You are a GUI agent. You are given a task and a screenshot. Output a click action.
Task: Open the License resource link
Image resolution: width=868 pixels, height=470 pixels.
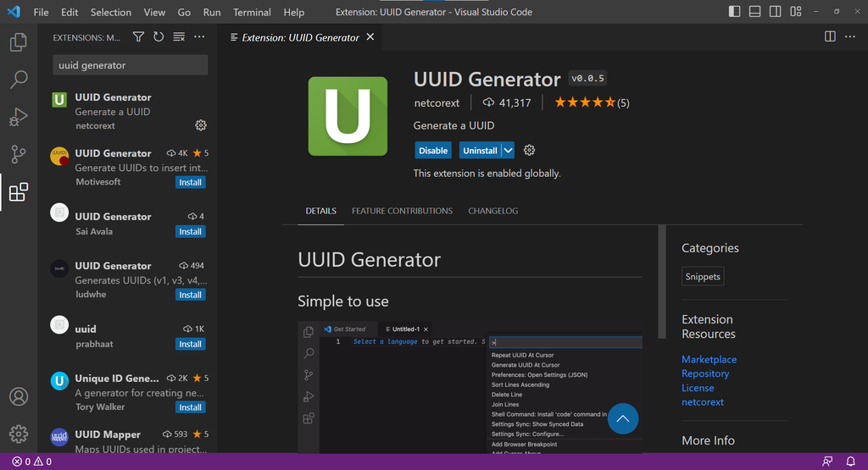coord(698,388)
